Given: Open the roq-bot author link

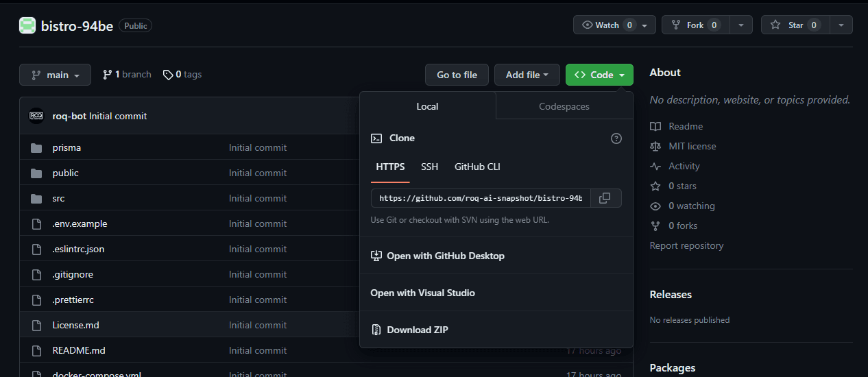Looking at the screenshot, I should 69,116.
